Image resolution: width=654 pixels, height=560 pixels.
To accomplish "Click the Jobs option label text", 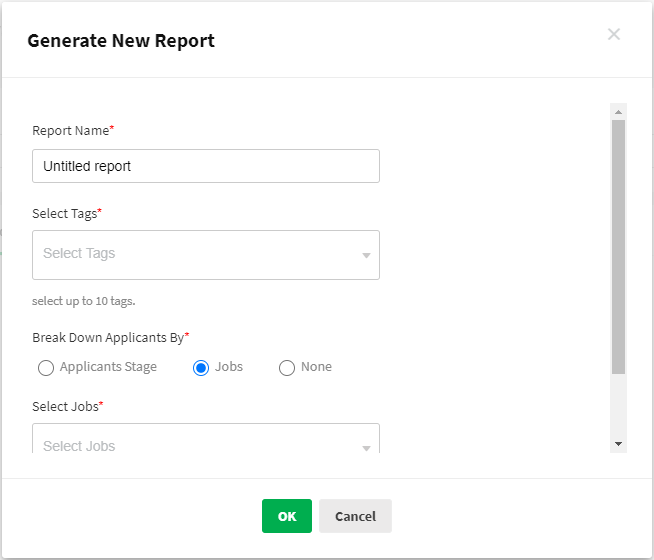I will click(229, 367).
